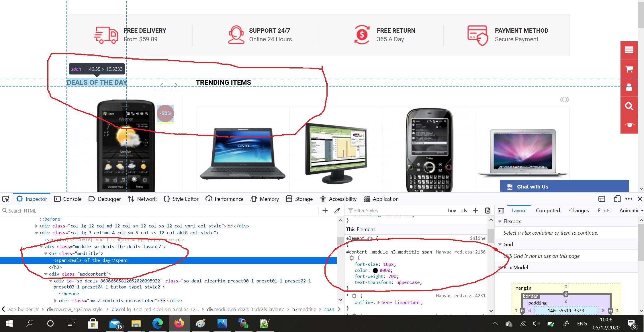Screen dimensions: 644x332
Task: Collapse the Box Model section
Action: [500, 268]
